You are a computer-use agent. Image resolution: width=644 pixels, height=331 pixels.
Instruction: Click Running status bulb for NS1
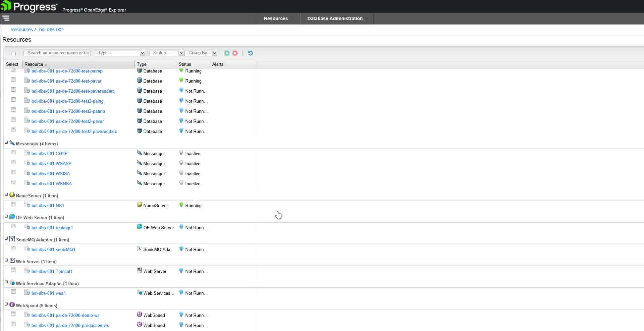pos(181,205)
